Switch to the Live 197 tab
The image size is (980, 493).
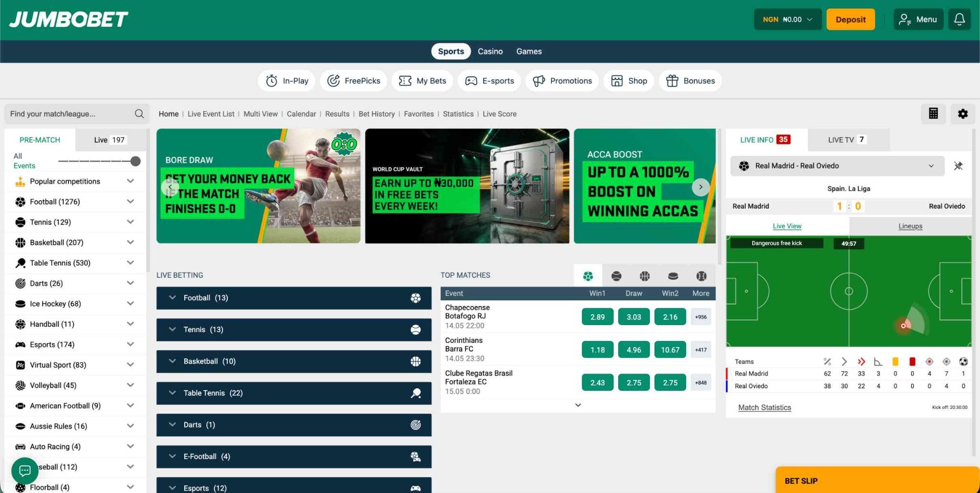110,140
